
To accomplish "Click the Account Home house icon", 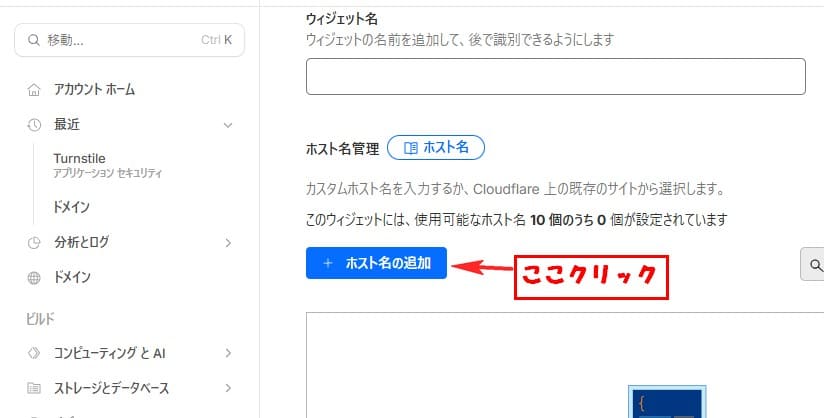I will click(34, 90).
